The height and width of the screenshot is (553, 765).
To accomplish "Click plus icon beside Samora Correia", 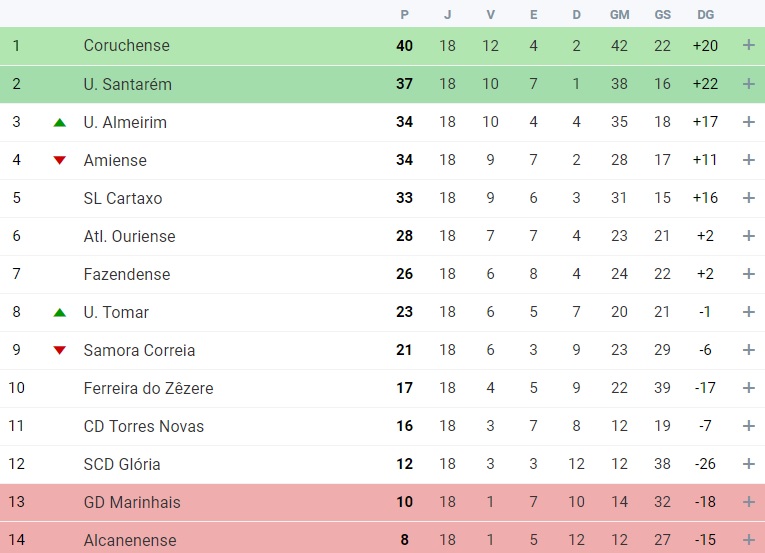I will (748, 350).
